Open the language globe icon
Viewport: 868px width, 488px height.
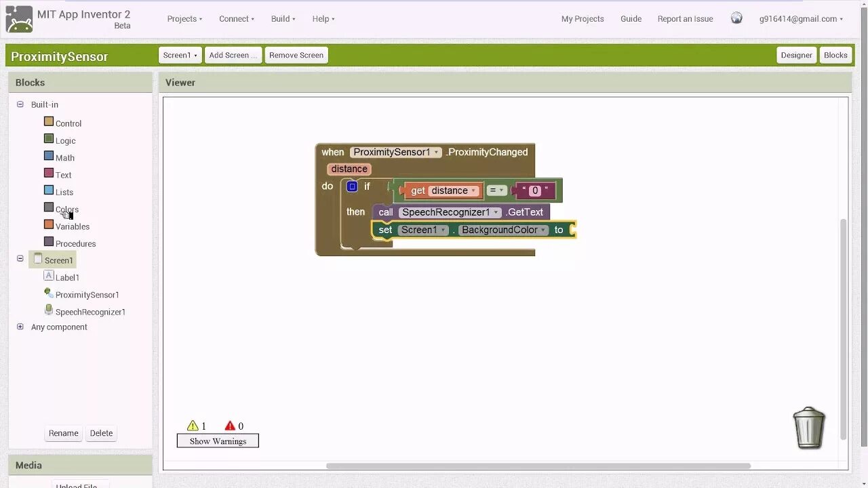tap(736, 18)
